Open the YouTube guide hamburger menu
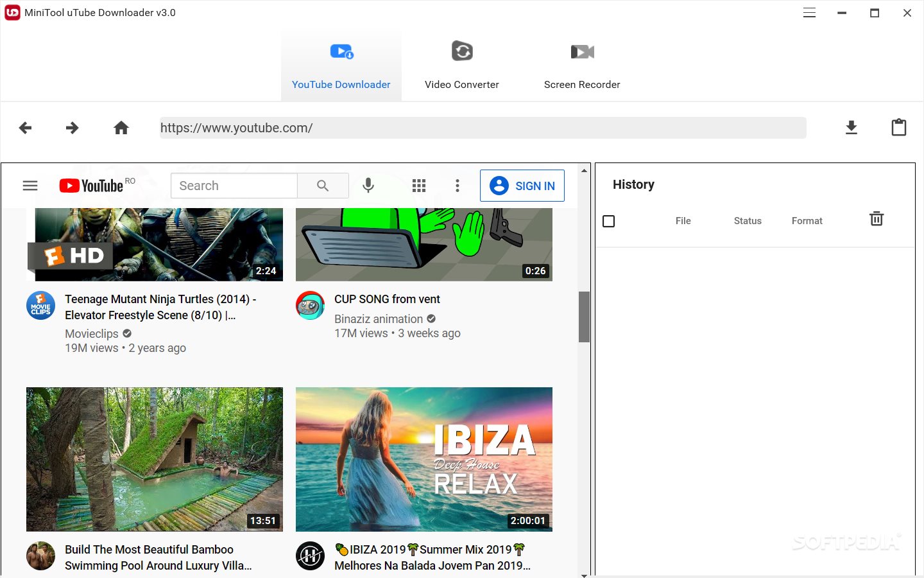The height and width of the screenshot is (578, 924). click(30, 186)
